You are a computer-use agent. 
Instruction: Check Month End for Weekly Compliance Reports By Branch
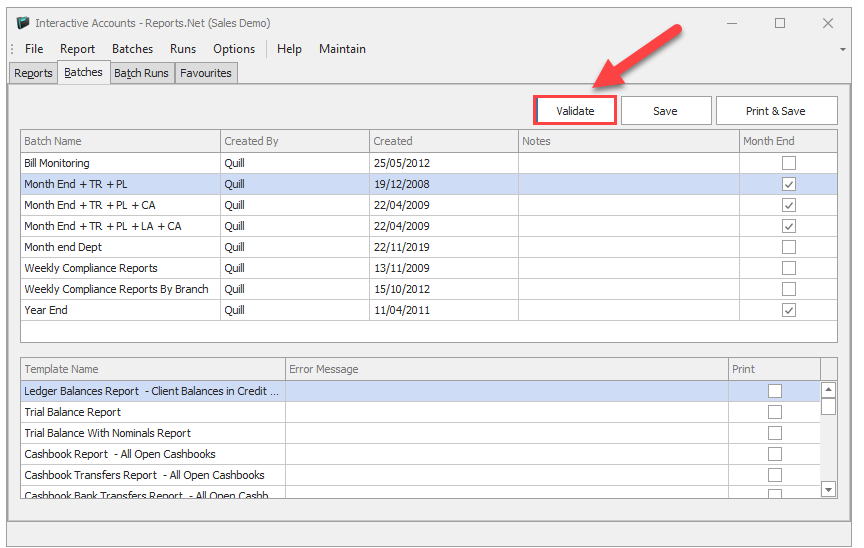[789, 289]
